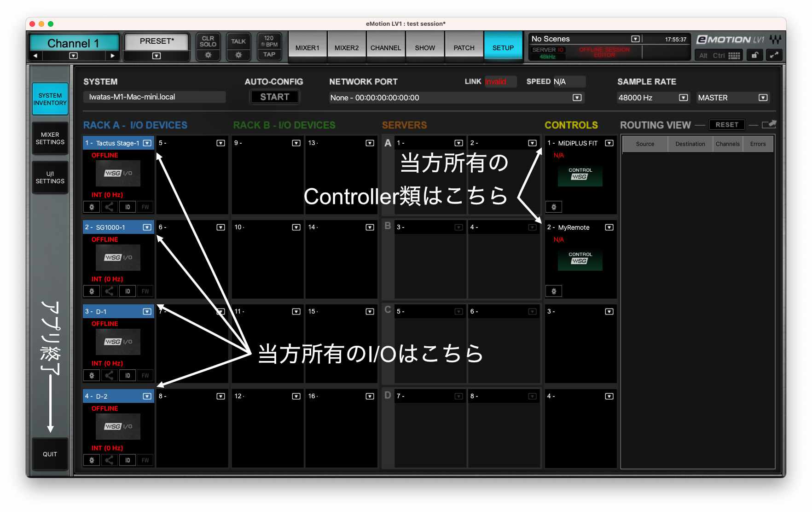Open settings gear for Tactus Stage-1 device
This screenshot has width=812, height=512.
click(x=92, y=207)
